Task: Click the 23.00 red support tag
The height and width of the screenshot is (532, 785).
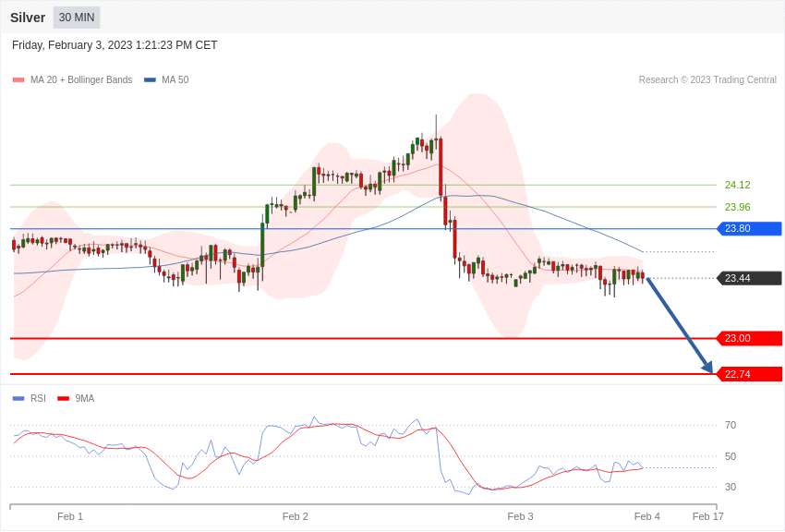Action: click(x=750, y=338)
